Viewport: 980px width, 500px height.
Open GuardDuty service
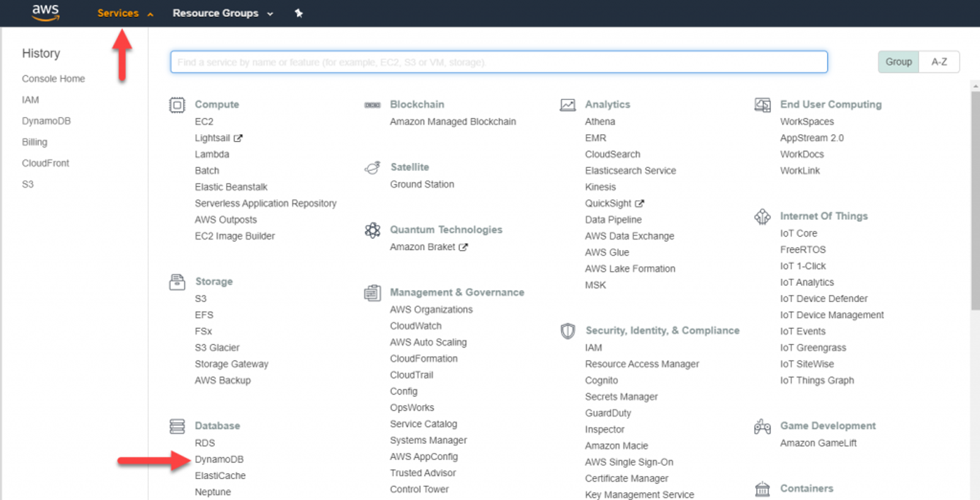coord(608,414)
